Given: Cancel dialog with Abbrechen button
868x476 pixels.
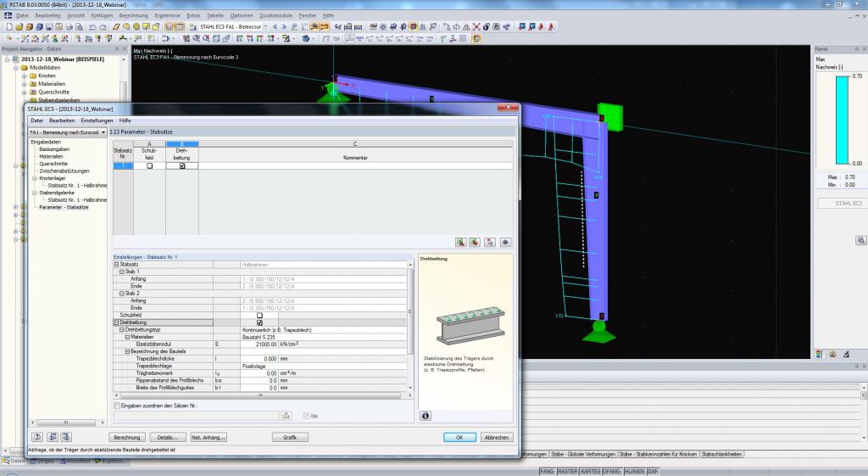Looking at the screenshot, I should coord(497,437).
